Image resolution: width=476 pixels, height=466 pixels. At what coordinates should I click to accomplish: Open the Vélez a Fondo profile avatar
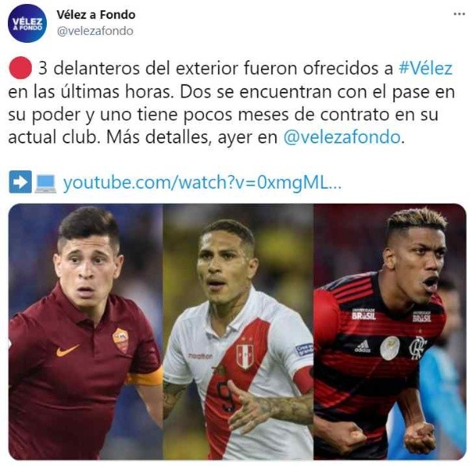point(27,23)
